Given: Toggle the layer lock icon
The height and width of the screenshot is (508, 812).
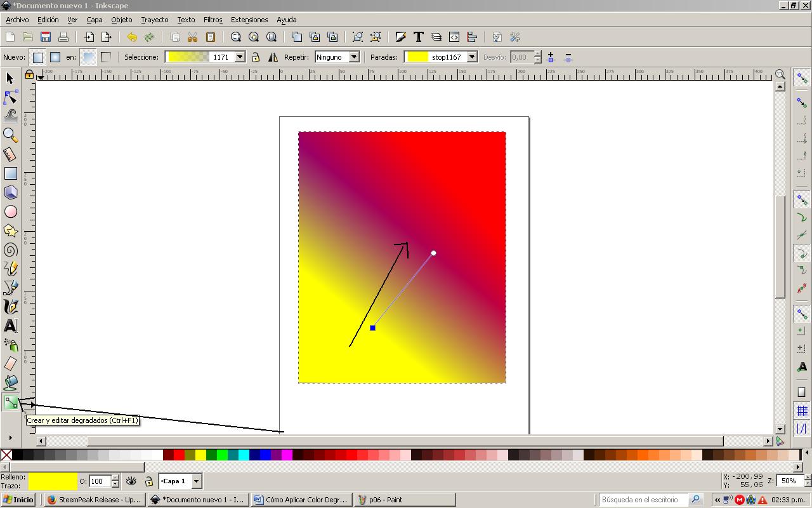Looking at the screenshot, I should tap(148, 481).
